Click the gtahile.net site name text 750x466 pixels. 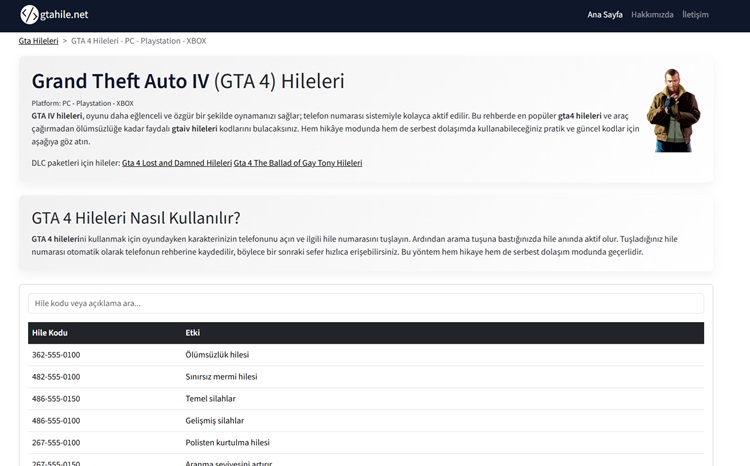[x=66, y=15]
